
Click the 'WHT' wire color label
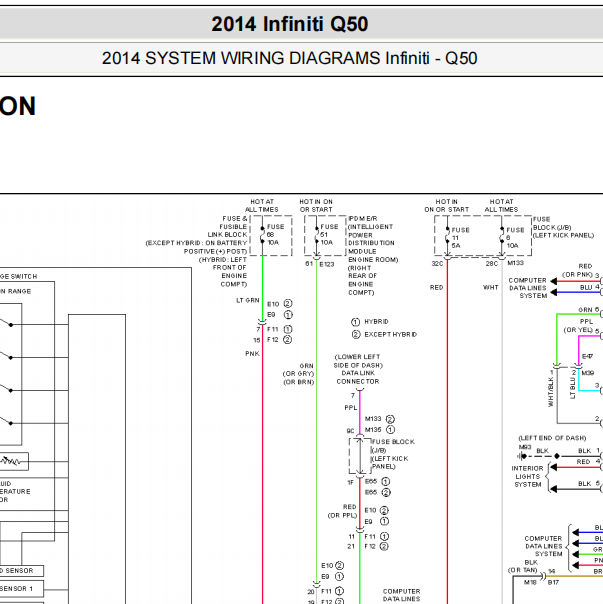(490, 287)
